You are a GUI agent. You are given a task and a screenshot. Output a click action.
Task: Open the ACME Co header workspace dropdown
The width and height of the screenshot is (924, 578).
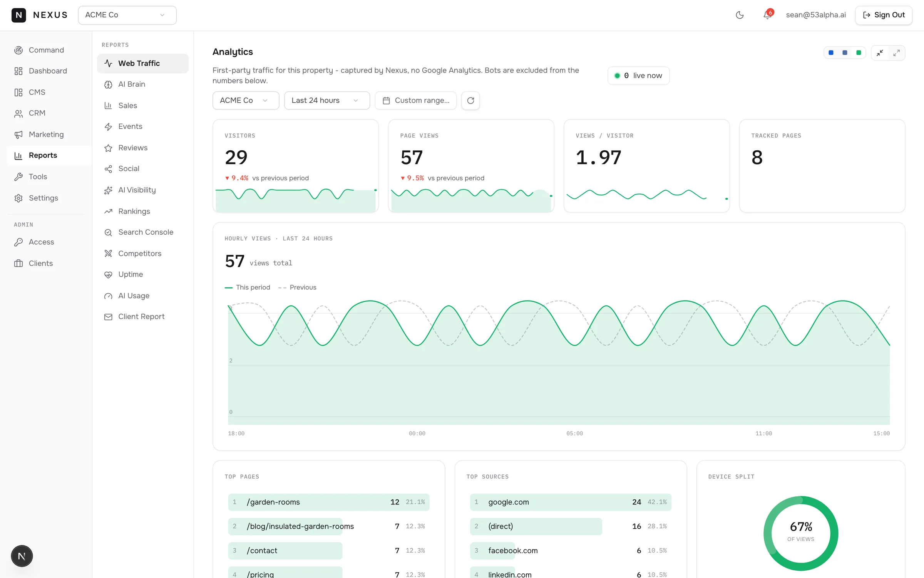click(x=127, y=15)
